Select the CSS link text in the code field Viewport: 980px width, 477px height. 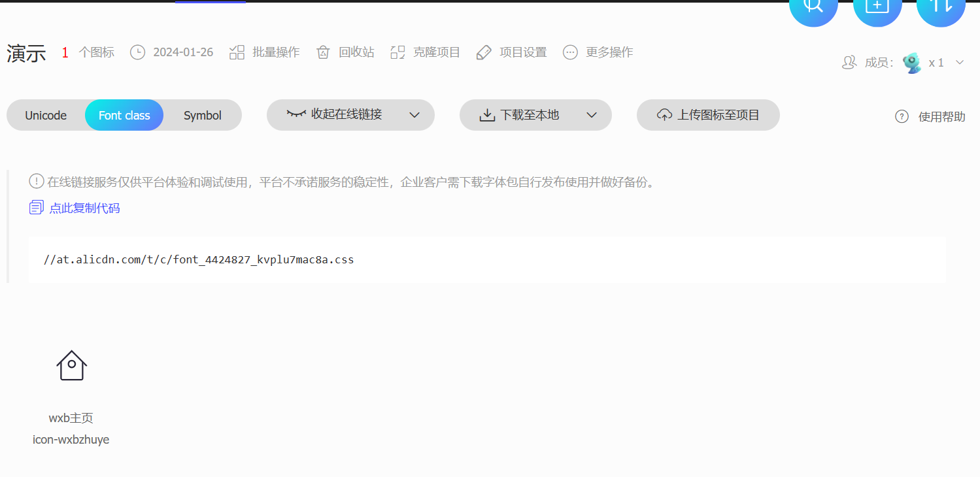point(198,259)
